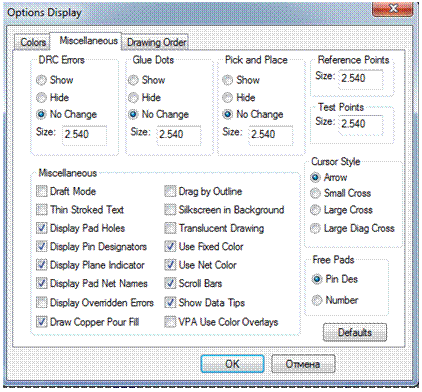Toggle Scroll Bars checkbox
Viewport: 422px width, 392px height.
[x=170, y=283]
